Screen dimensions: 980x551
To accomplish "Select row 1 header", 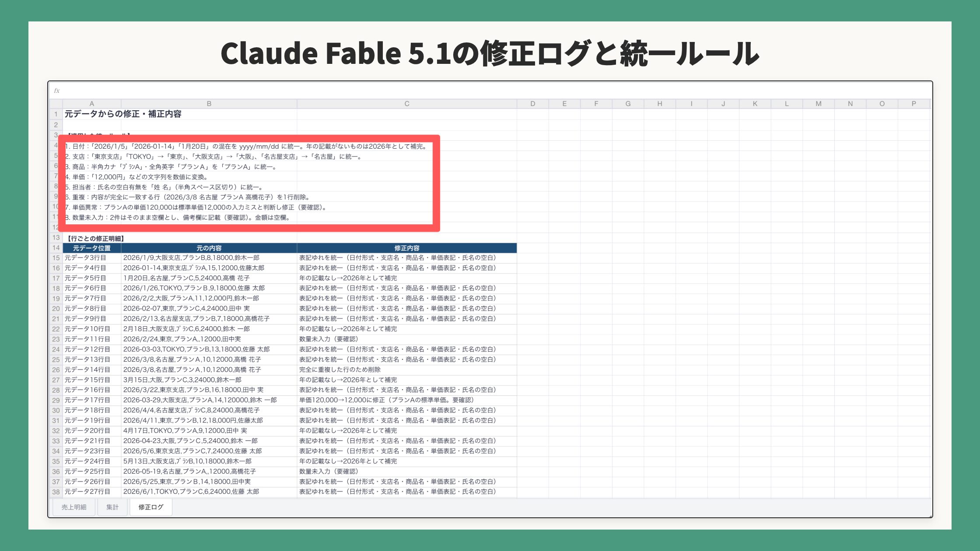I will pos(56,114).
